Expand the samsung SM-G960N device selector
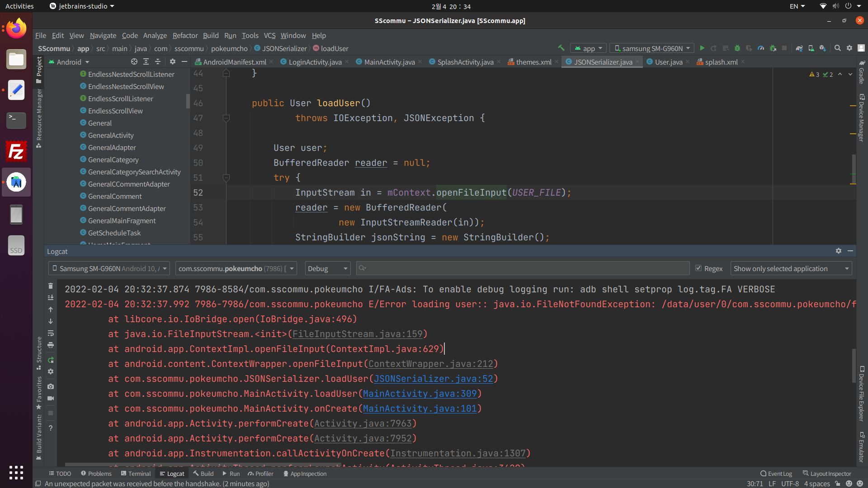Viewport: 868px width, 488px height. 651,48
